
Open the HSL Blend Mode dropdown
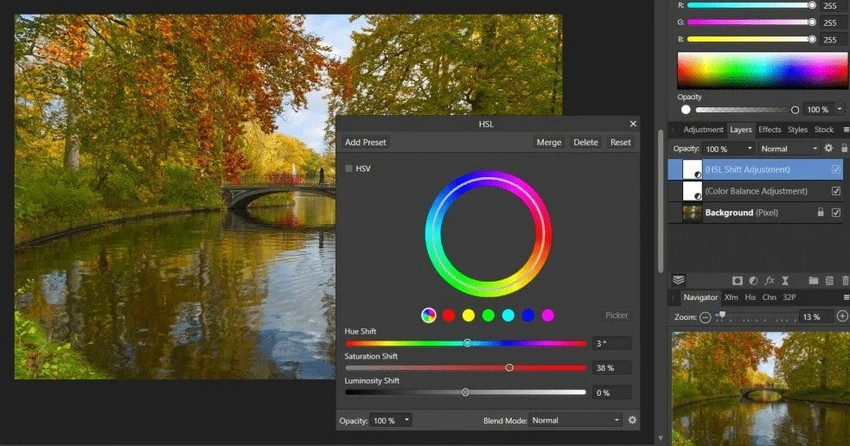point(575,420)
